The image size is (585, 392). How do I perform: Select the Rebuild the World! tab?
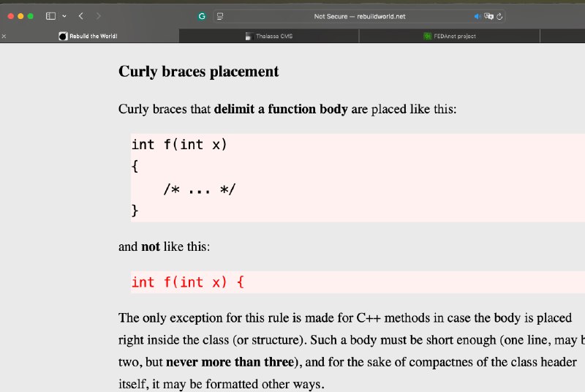(x=93, y=36)
